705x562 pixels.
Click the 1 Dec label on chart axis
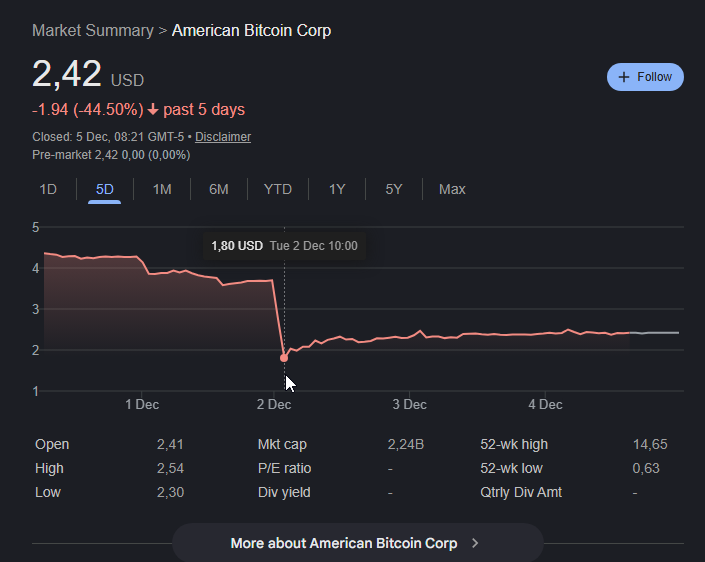pyautogui.click(x=141, y=405)
